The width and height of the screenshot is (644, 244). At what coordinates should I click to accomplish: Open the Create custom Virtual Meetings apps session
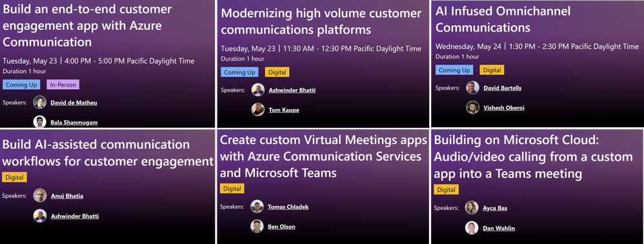coord(323,156)
